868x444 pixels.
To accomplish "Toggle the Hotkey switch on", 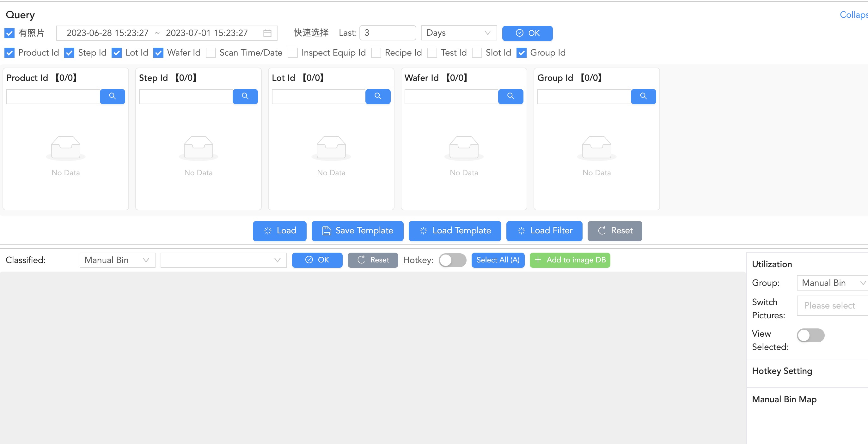I will point(452,260).
